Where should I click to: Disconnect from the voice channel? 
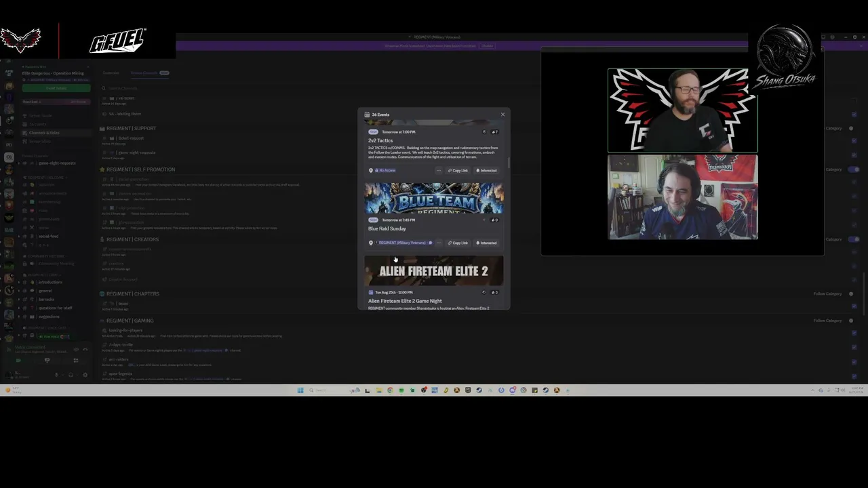pos(85,349)
